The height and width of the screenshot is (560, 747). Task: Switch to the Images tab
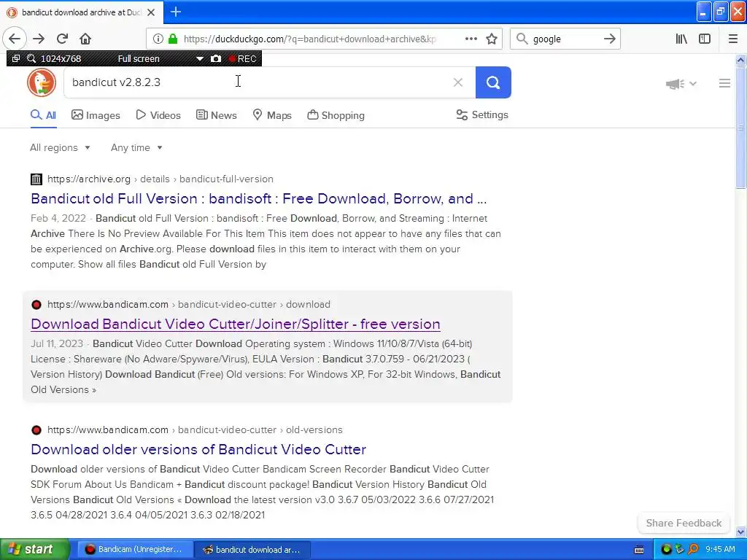(x=96, y=115)
